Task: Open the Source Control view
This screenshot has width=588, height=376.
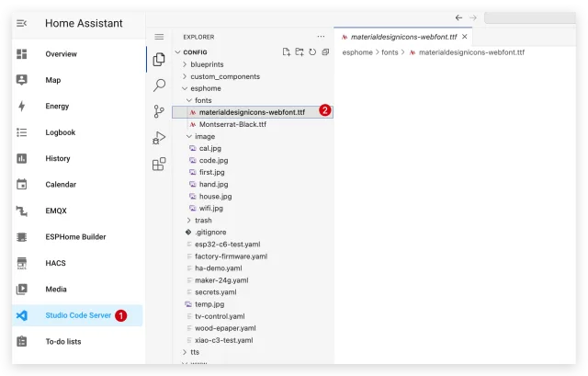Action: click(x=159, y=112)
